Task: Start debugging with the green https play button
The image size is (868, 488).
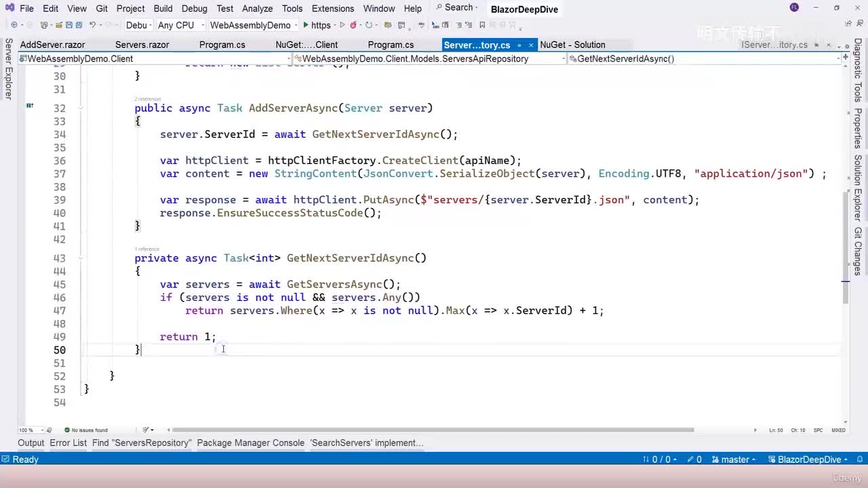Action: coord(317,25)
